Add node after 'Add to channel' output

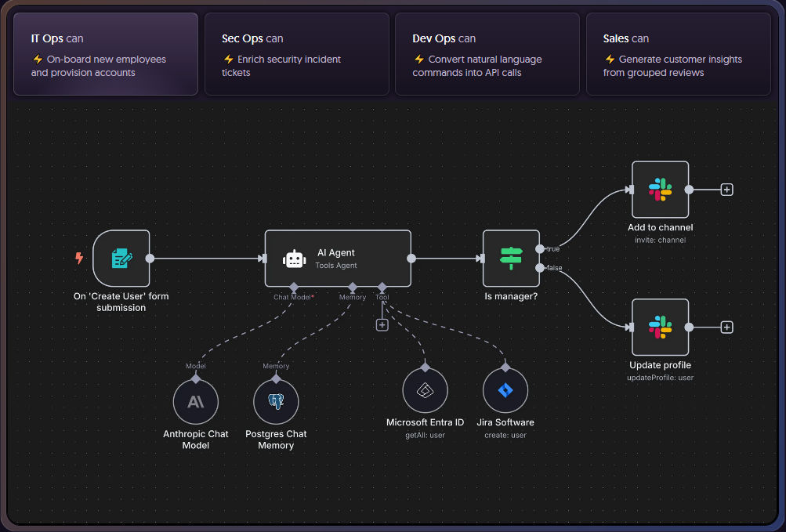(726, 190)
